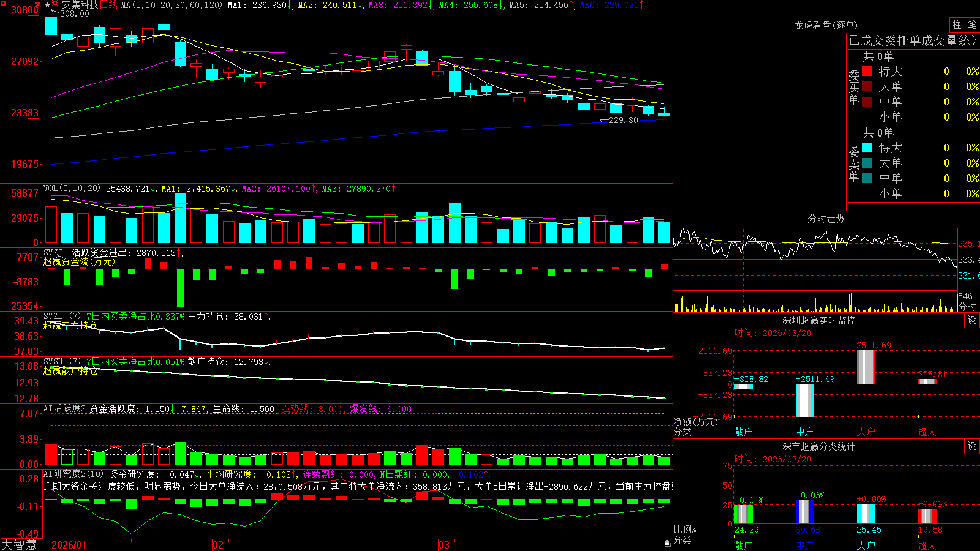Toggle the 日线 period label
Viewport: 980px width, 551px height.
pos(108,5)
